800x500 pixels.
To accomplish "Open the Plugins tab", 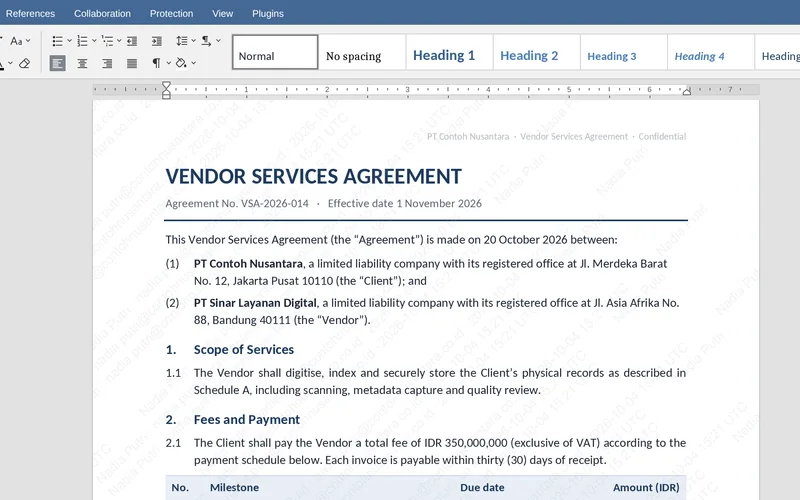I will pyautogui.click(x=268, y=14).
